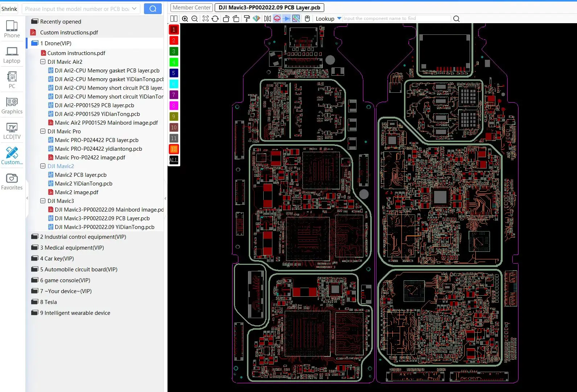Show ALL layers button
This screenshot has width=577, height=392.
point(174,160)
